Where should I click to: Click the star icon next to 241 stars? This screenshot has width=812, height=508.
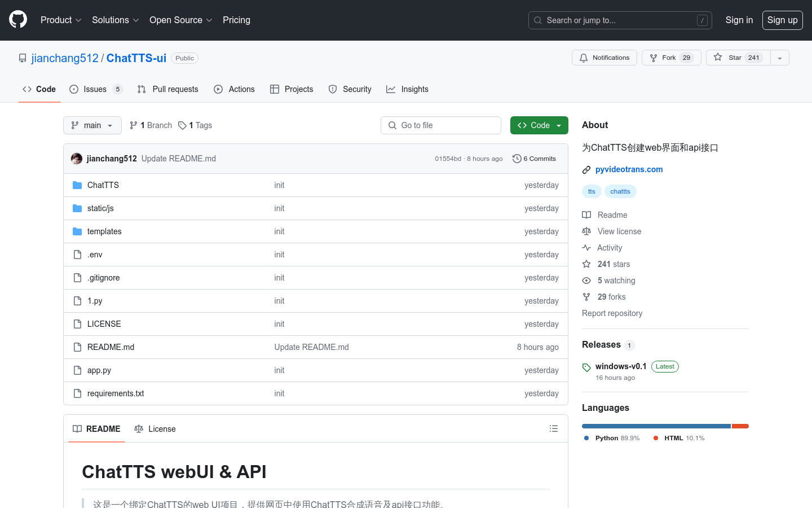pyautogui.click(x=586, y=264)
